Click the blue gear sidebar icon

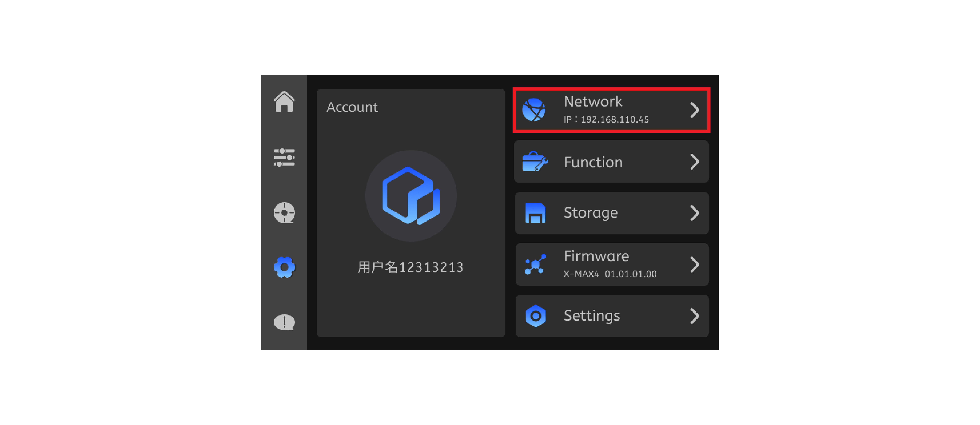point(284,267)
